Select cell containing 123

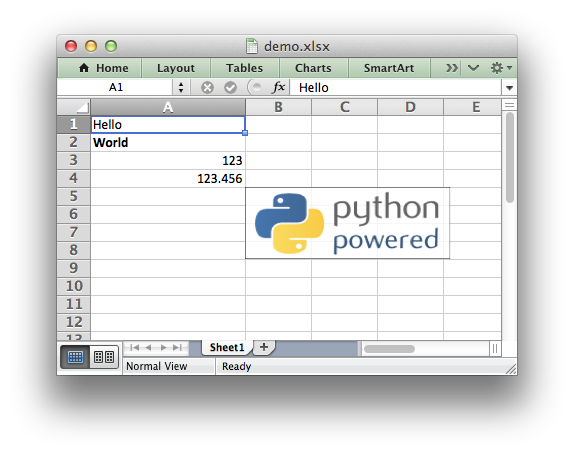tap(168, 160)
